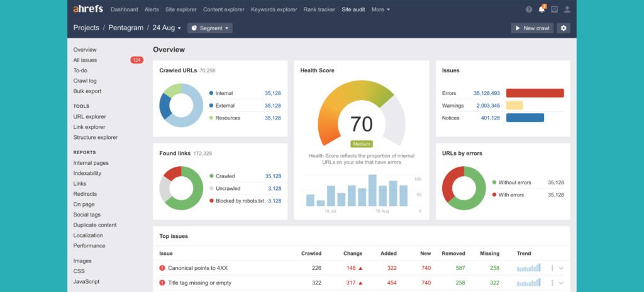Click the Errors count 35,128,493
Screen dimensions: 644x292
[487, 93]
